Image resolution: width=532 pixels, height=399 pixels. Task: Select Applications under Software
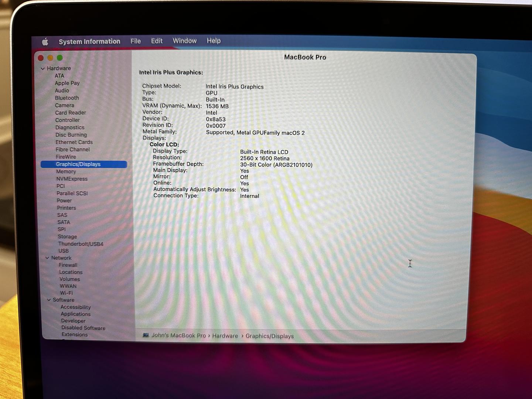tap(76, 314)
